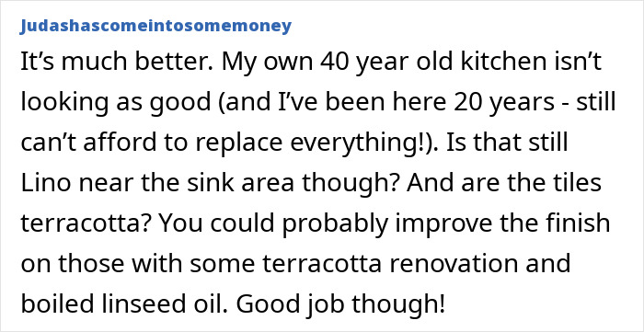Click the words "Is that still"
Viewport: 644px width, 332px height.
[x=508, y=142]
